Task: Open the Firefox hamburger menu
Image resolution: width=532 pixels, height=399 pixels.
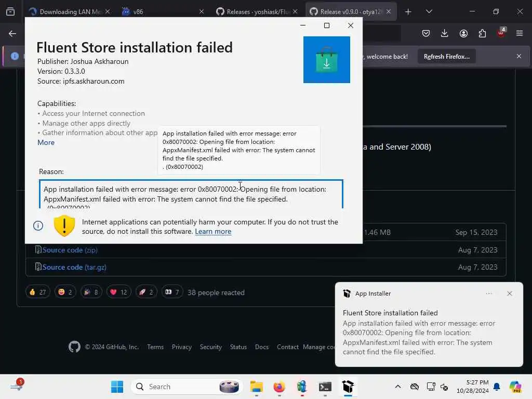Action: click(520, 33)
